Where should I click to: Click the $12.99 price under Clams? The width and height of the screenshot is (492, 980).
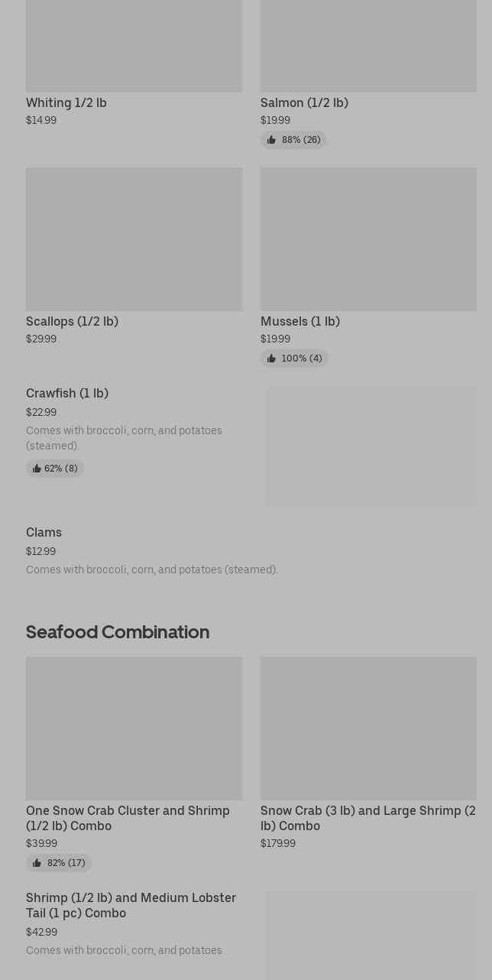click(40, 551)
